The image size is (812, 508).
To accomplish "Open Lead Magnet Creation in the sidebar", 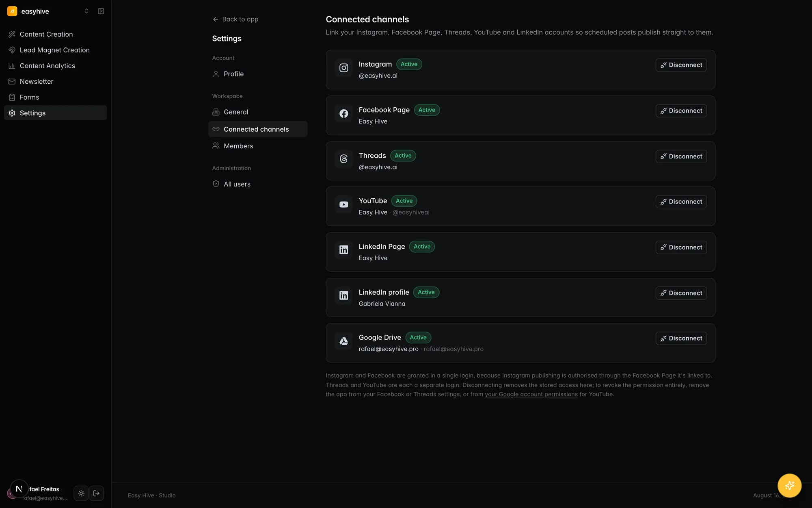I will [x=56, y=50].
